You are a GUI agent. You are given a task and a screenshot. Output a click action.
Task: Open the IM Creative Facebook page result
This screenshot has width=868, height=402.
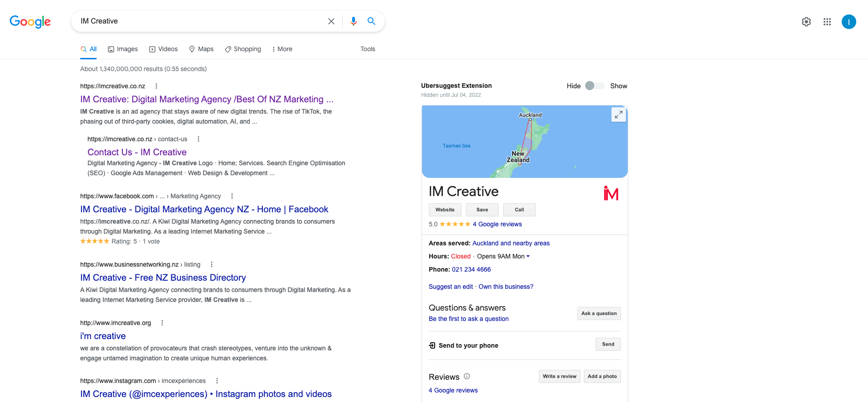(x=204, y=209)
